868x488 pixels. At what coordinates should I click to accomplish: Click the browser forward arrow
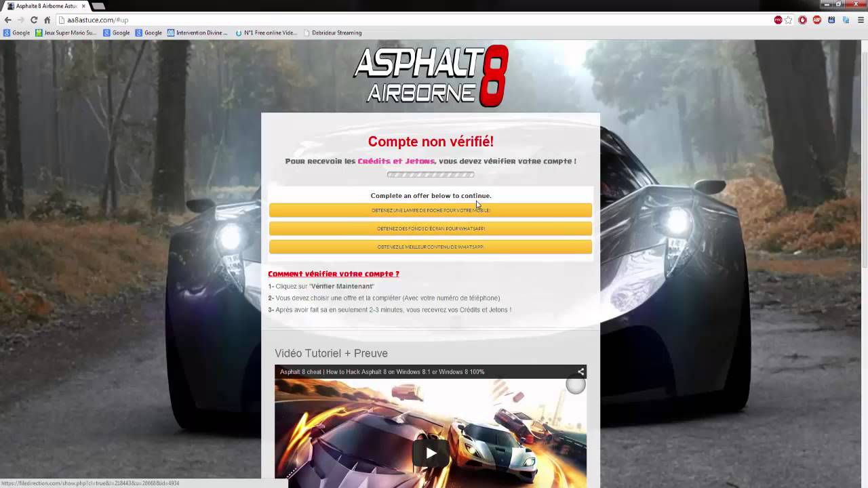point(20,20)
